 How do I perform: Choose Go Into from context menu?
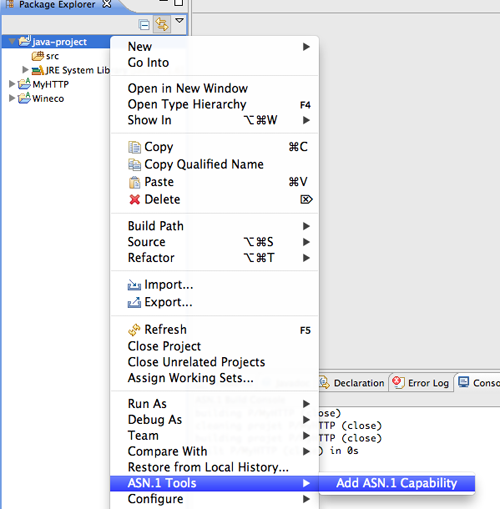tap(214, 63)
